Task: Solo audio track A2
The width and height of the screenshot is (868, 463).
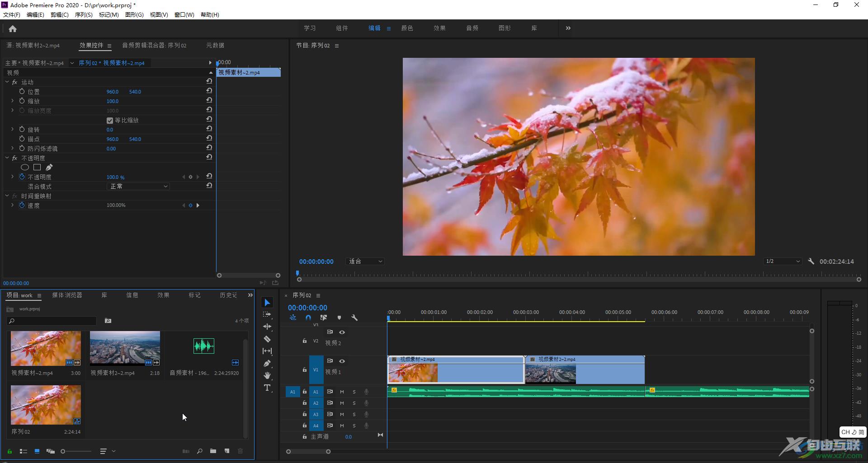Action: tap(354, 403)
